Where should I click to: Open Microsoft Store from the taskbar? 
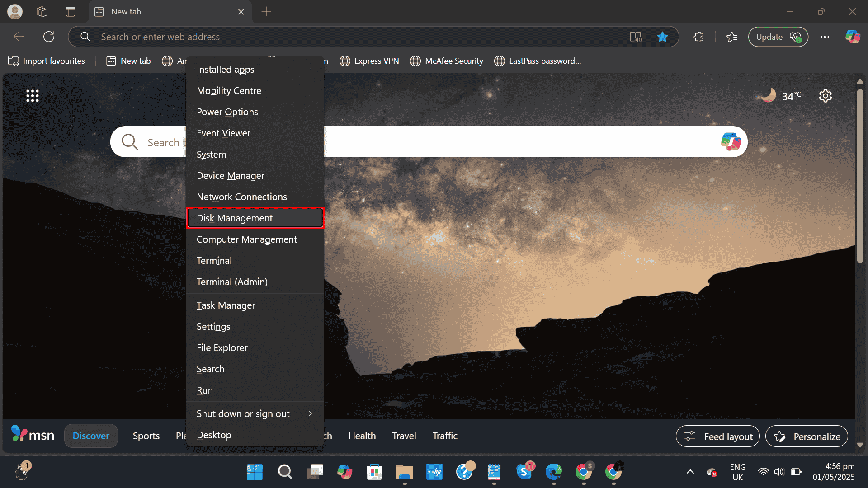coord(374,472)
